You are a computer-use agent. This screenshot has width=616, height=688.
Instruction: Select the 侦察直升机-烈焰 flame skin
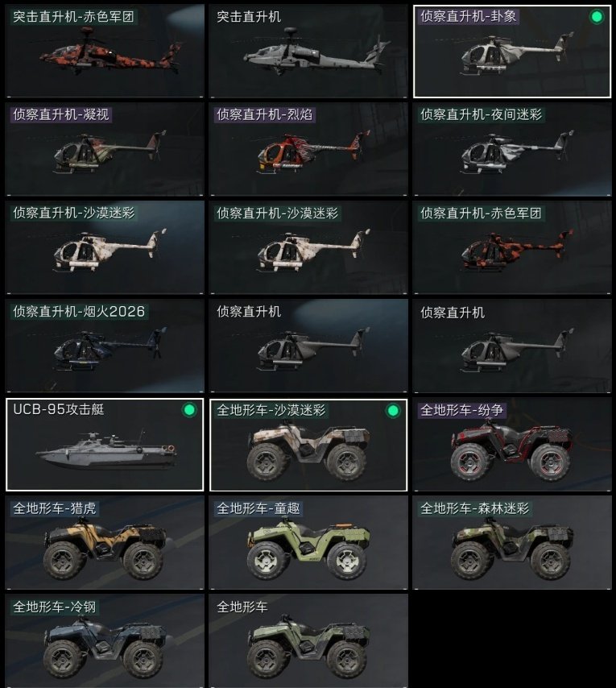[308, 150]
